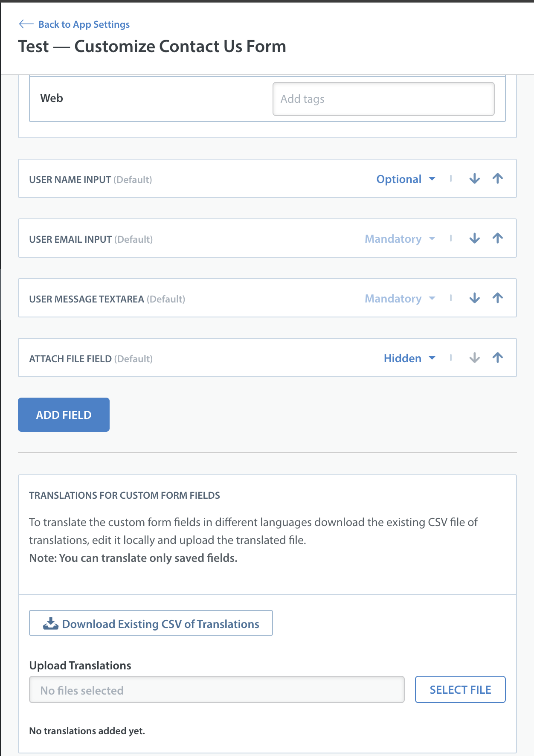Move User Email Input field down
Viewport: 534px width, 756px height.
[x=475, y=238]
